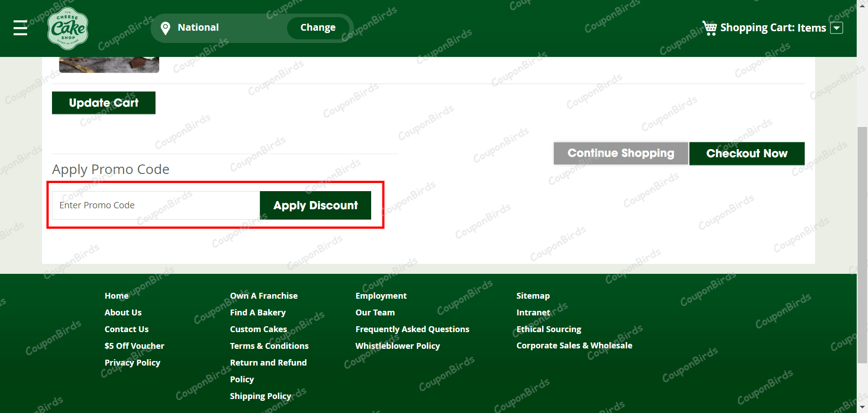Image resolution: width=868 pixels, height=413 pixels.
Task: Click the shopping cart icon
Action: [709, 28]
